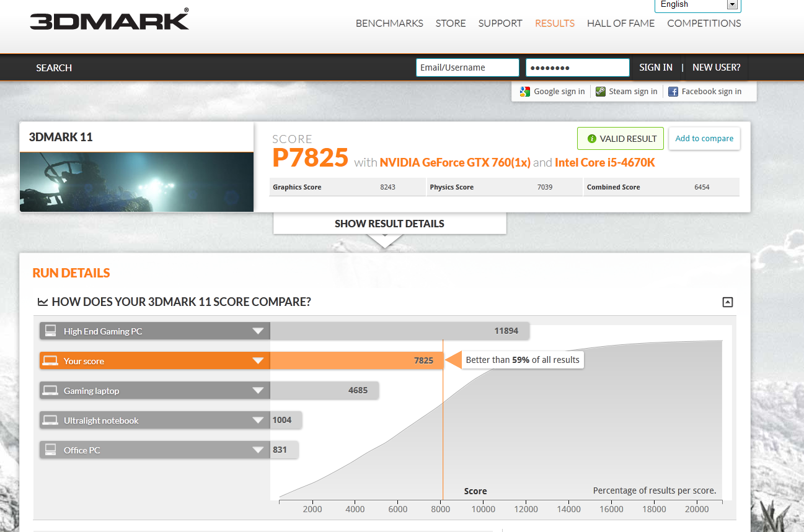Click the notebook icon beside Ultralight notebook
Screen dimensions: 804x532
pos(50,419)
